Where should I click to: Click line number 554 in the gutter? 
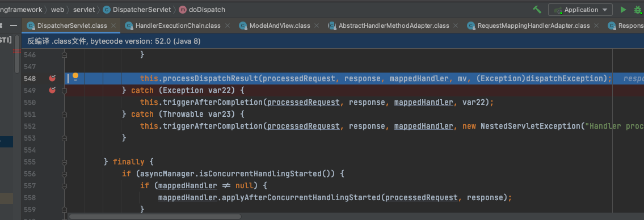pyautogui.click(x=30, y=150)
